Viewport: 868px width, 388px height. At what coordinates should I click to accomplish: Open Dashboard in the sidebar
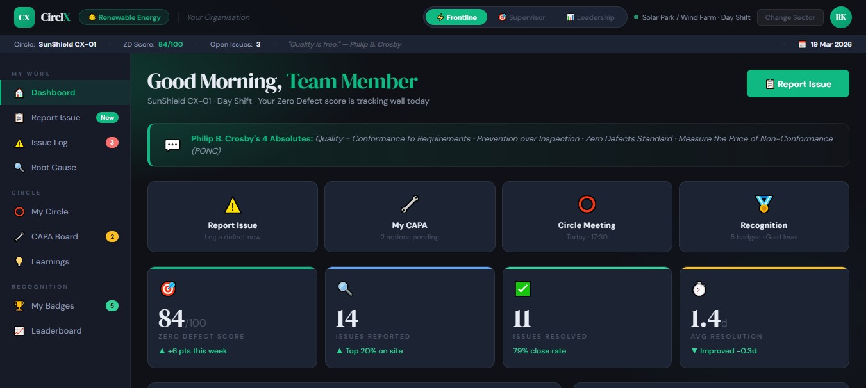tap(65, 93)
